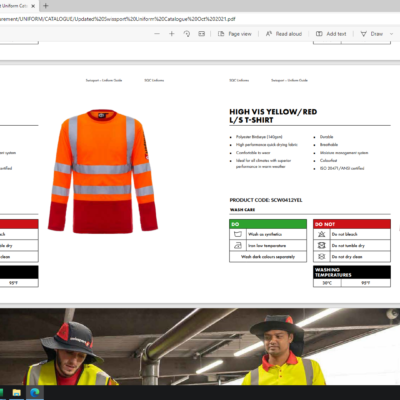400x400 pixels.
Task: Click the bullet Colourfast
Action: [x=328, y=160]
